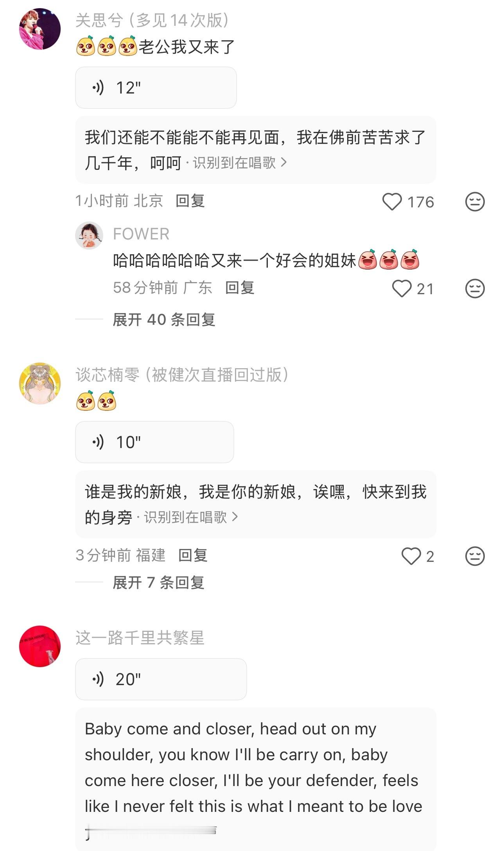Screen dimensions: 504x851
Task: Like the comment with 176 likes
Action: (x=392, y=202)
